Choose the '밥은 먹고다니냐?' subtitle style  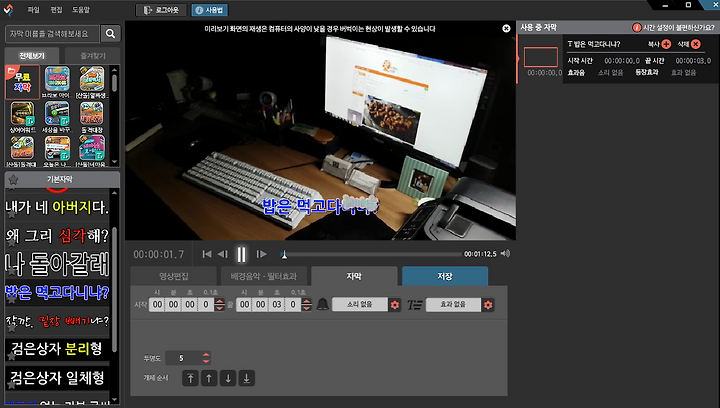[x=57, y=293]
